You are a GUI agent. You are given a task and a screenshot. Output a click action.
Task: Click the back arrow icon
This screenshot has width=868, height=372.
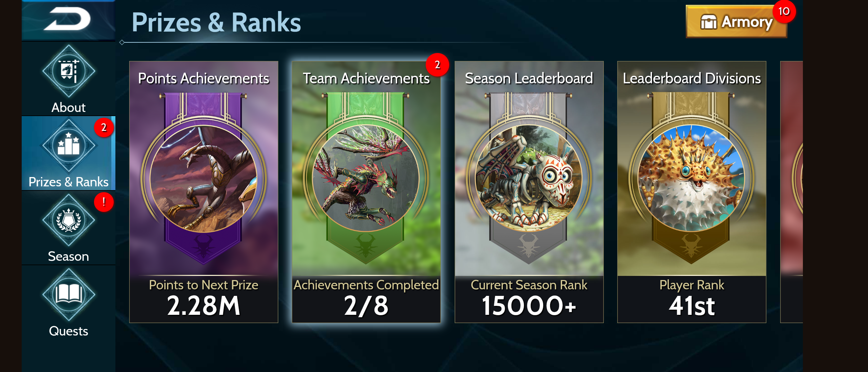68,19
